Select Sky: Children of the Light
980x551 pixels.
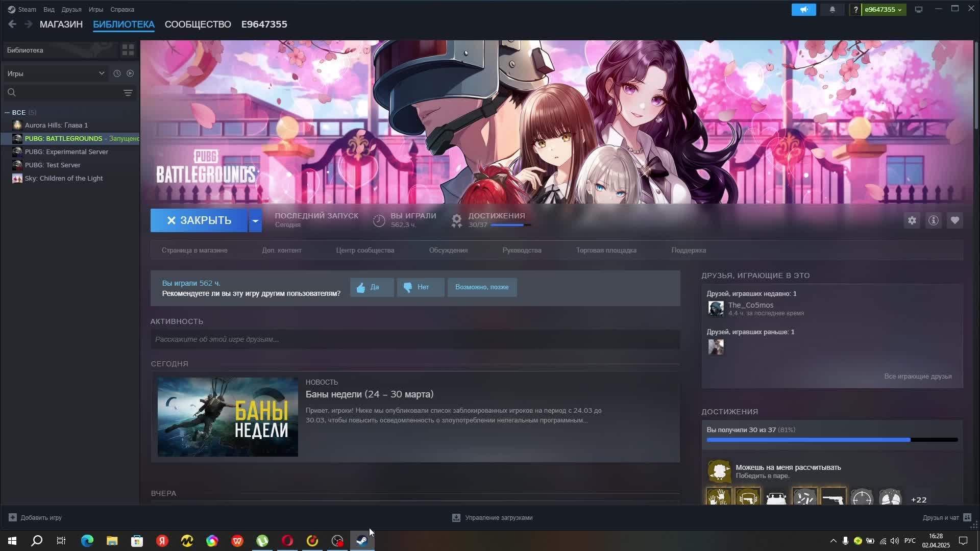pos(70,178)
